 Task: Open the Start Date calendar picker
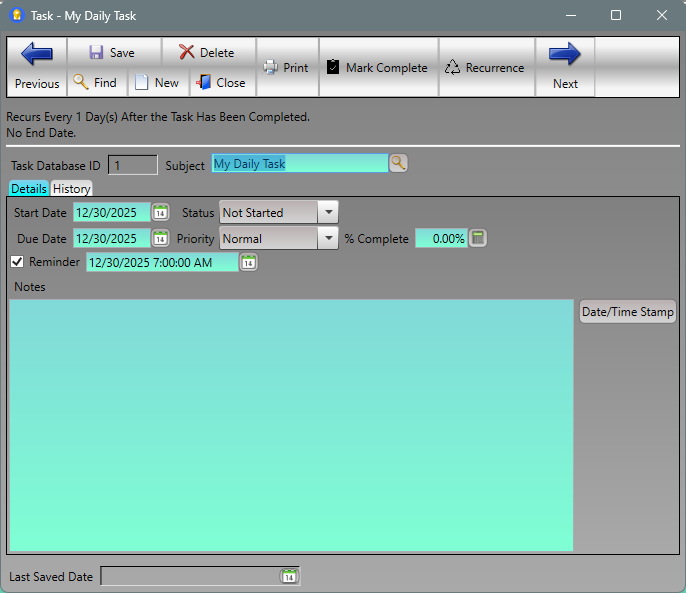click(x=160, y=212)
